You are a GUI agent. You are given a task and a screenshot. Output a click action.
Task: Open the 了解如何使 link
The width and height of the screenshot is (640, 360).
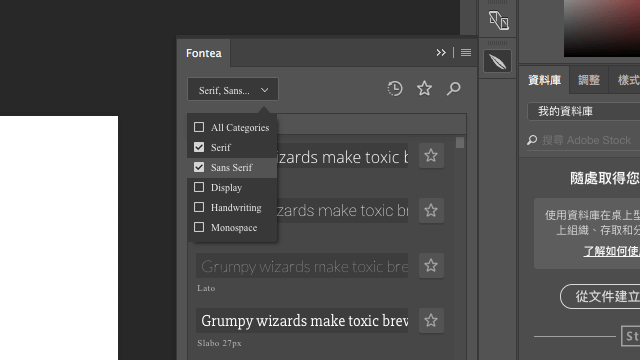[x=611, y=251]
